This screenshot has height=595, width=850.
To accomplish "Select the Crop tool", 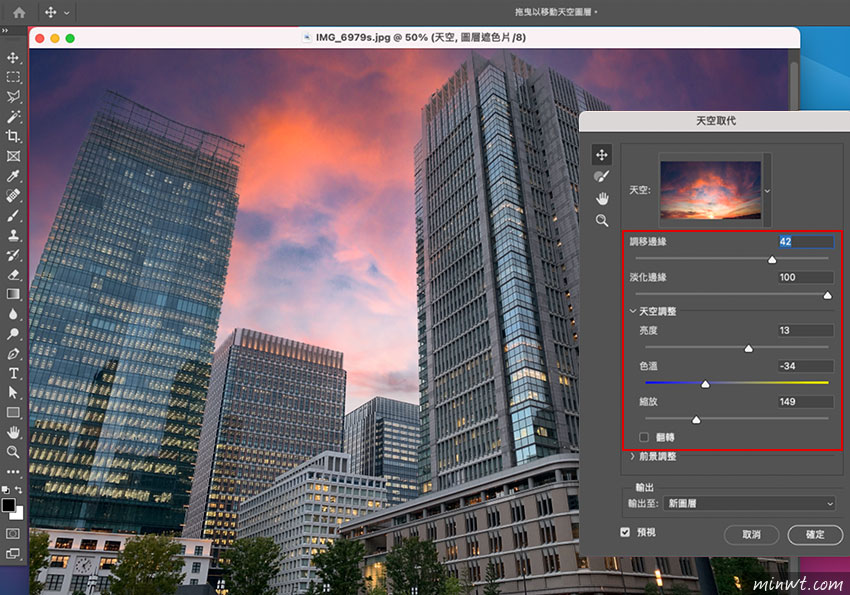I will (13, 136).
